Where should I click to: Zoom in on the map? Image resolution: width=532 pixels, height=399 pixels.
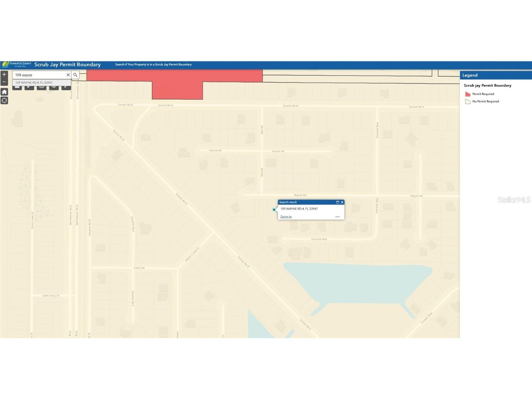pos(4,74)
